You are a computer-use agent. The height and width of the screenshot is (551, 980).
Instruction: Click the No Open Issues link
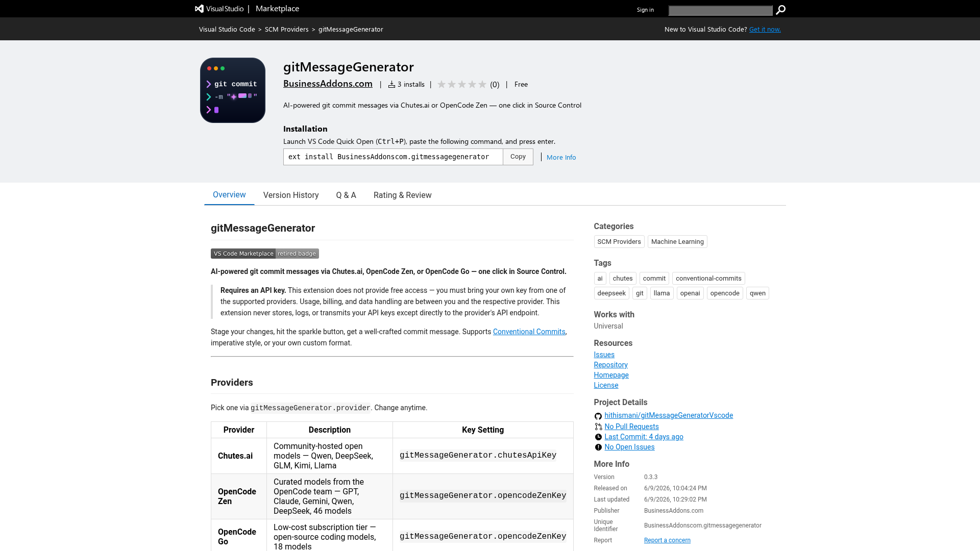tap(630, 447)
